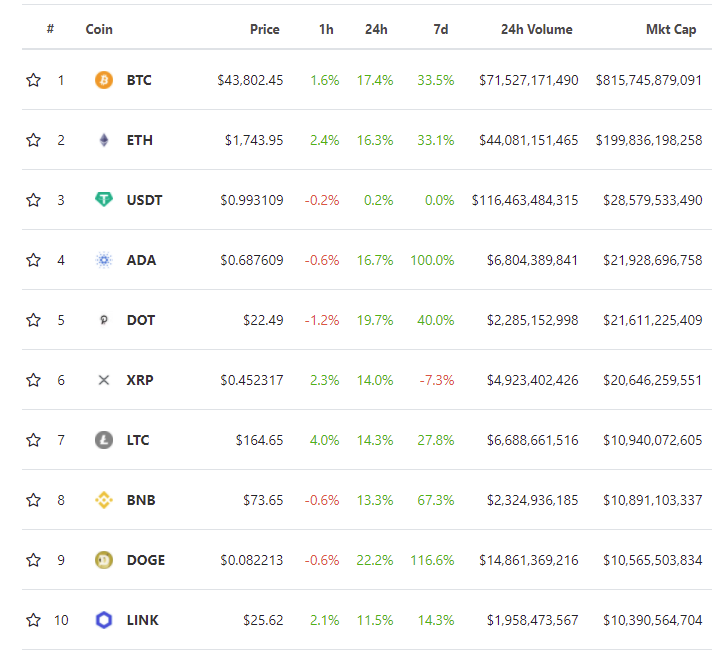This screenshot has height=650, width=726.
Task: Open the BTC coin link
Action: pyautogui.click(x=139, y=80)
